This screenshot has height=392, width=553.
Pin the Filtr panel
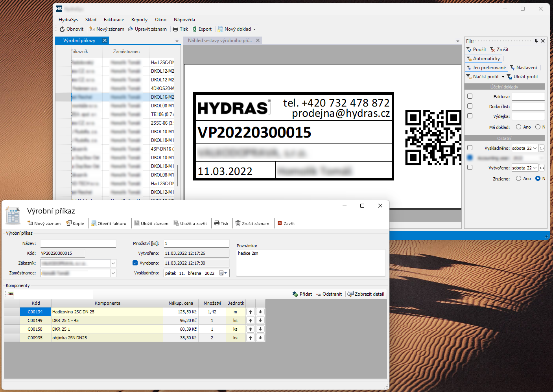[536, 41]
